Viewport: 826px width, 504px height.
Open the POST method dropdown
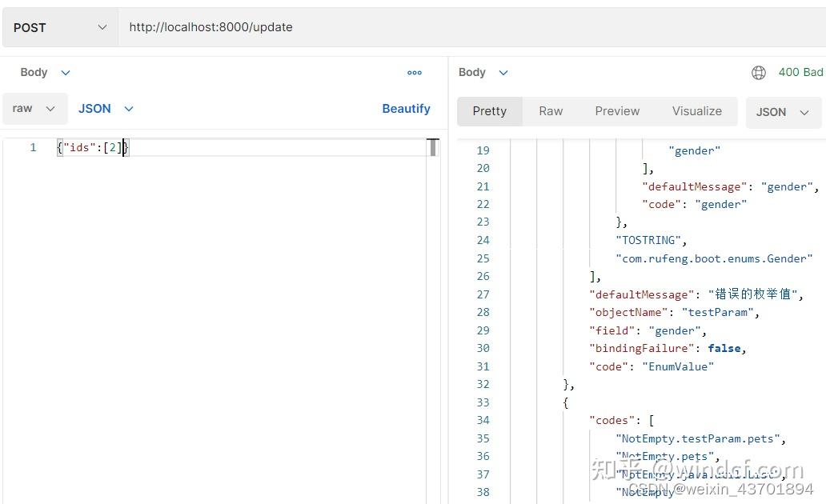point(60,26)
